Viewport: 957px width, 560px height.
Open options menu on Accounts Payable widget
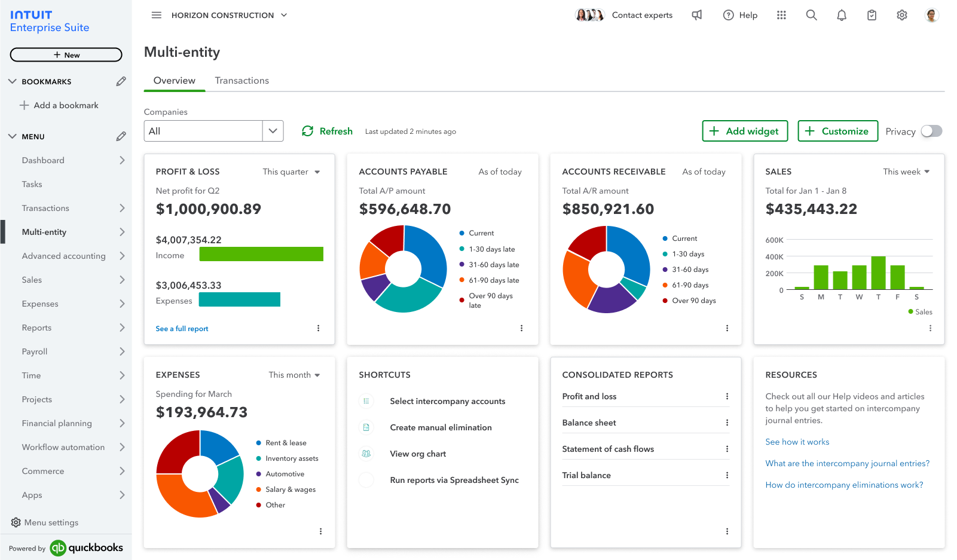tap(521, 328)
